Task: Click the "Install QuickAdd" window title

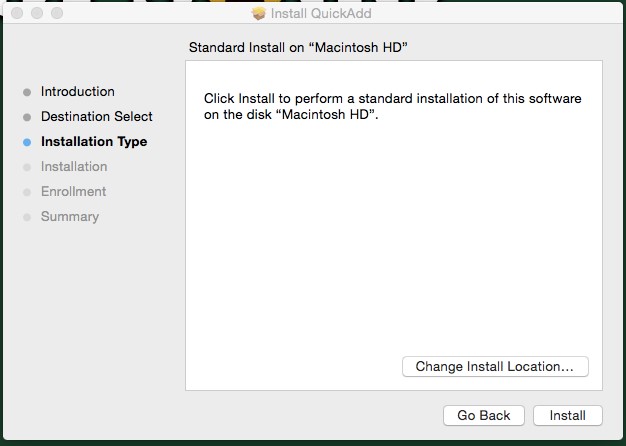Action: point(321,14)
